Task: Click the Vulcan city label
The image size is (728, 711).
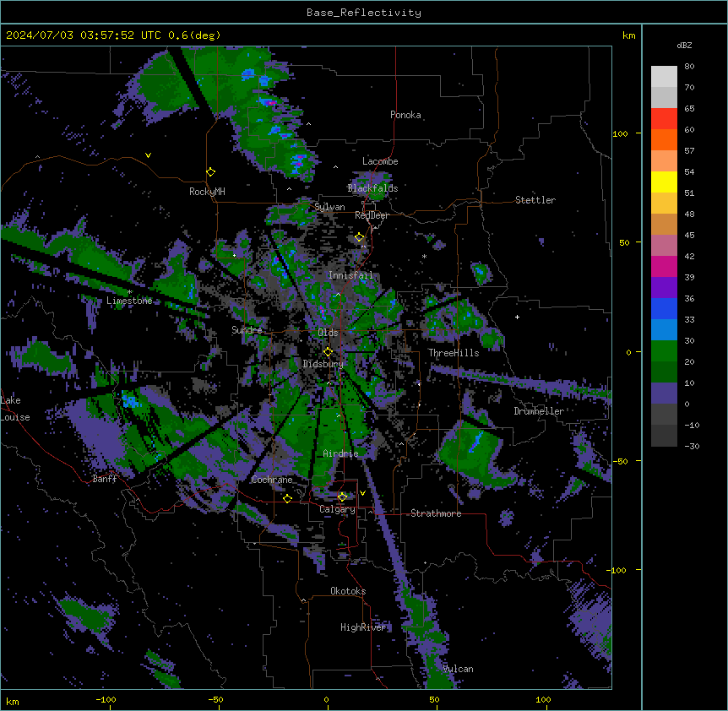Action: coord(459,669)
